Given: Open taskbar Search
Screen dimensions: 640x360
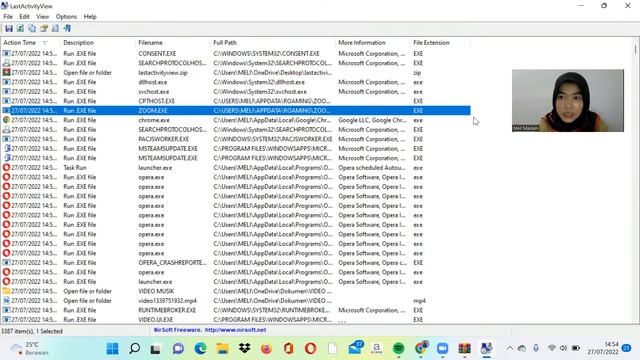Looking at the screenshot, I should tap(134, 349).
